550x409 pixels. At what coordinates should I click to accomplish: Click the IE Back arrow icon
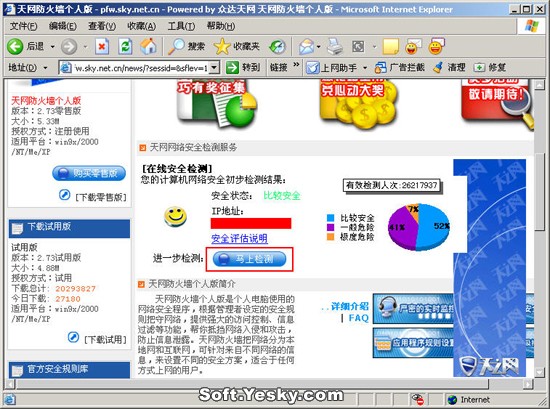pos(15,46)
